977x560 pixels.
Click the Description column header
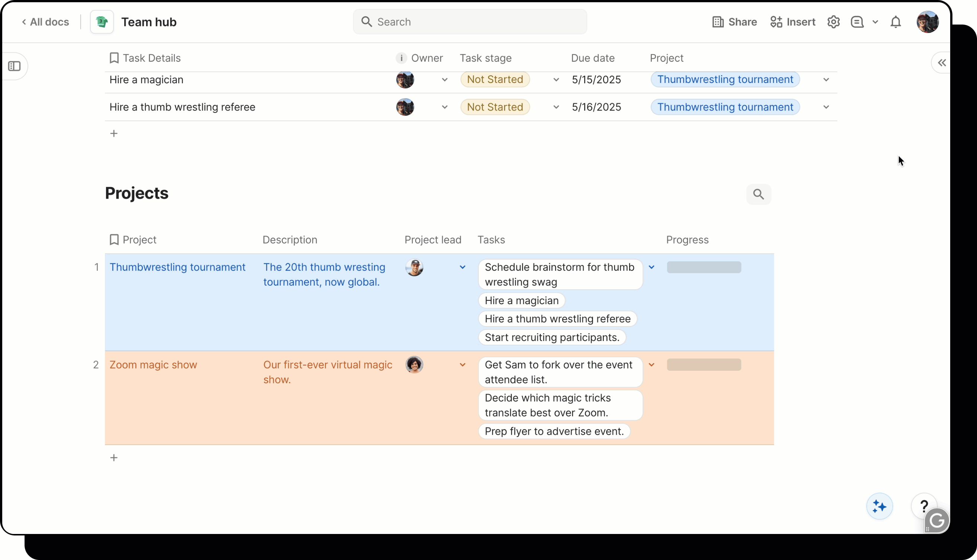pyautogui.click(x=290, y=239)
